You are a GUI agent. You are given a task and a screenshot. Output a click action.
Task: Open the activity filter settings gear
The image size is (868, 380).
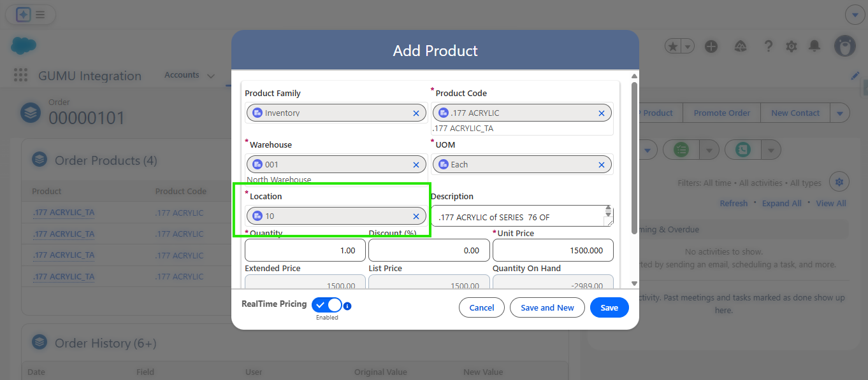tap(839, 182)
